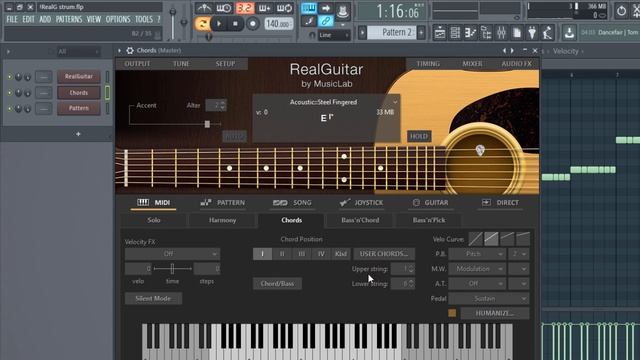Image resolution: width=640 pixels, height=360 pixels.
Task: Open USER CHORDS dialog
Action: (x=384, y=254)
